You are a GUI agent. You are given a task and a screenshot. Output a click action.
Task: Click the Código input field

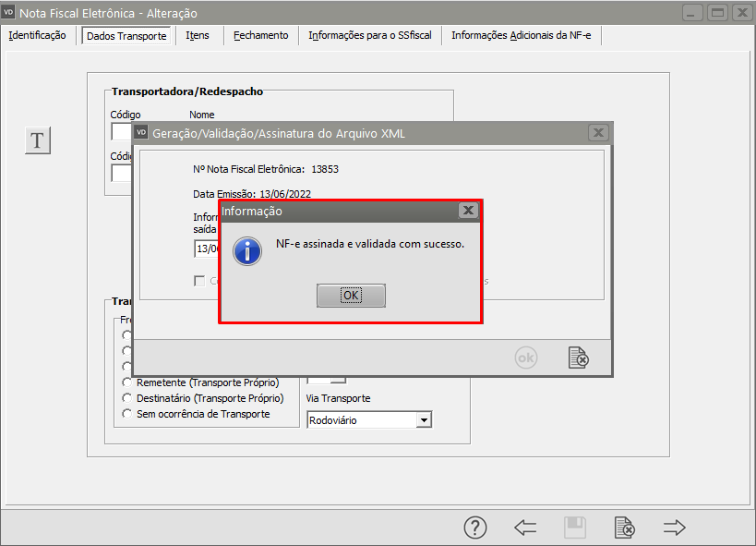[121, 131]
